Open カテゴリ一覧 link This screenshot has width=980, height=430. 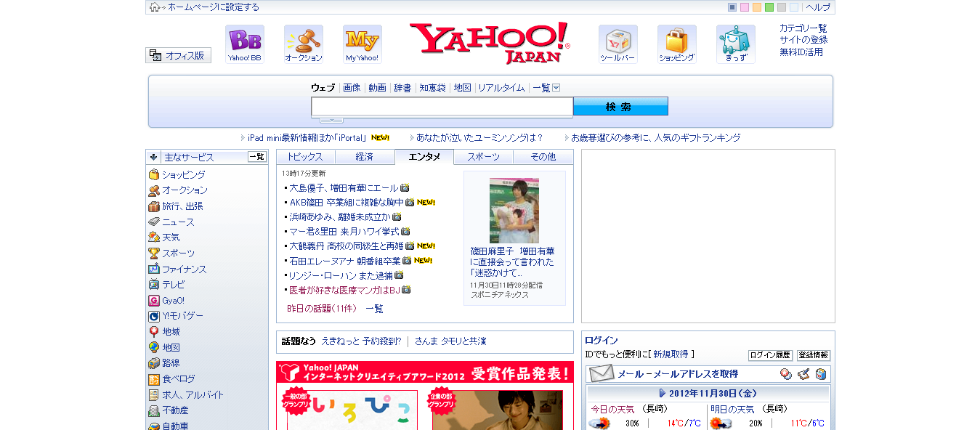pyautogui.click(x=803, y=28)
